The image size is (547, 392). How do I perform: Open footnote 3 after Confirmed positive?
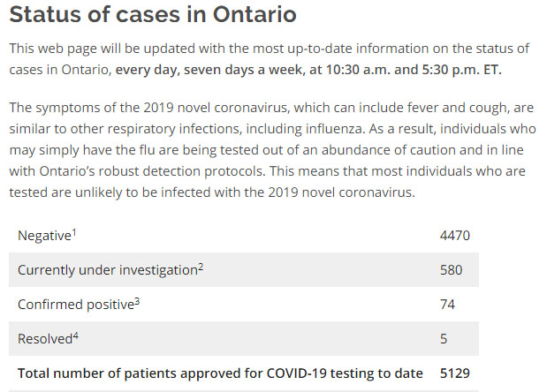pos(137,299)
